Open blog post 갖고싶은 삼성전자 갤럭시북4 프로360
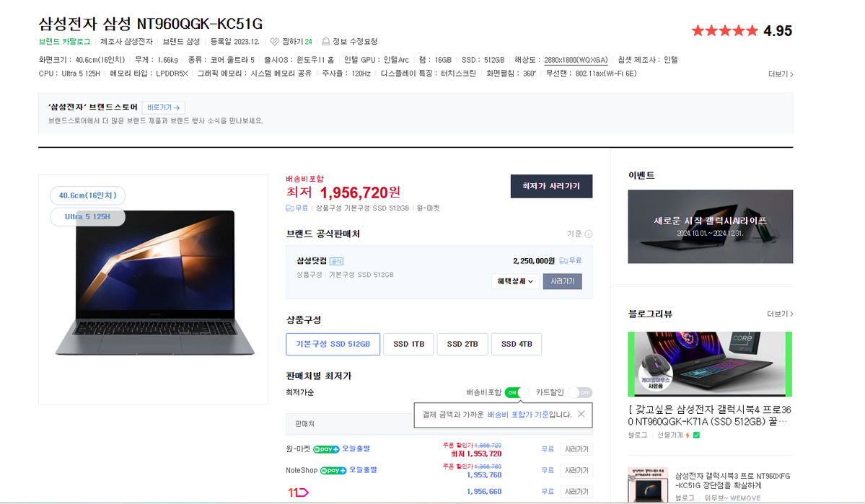Image resolution: width=865 pixels, height=504 pixels. (709, 416)
